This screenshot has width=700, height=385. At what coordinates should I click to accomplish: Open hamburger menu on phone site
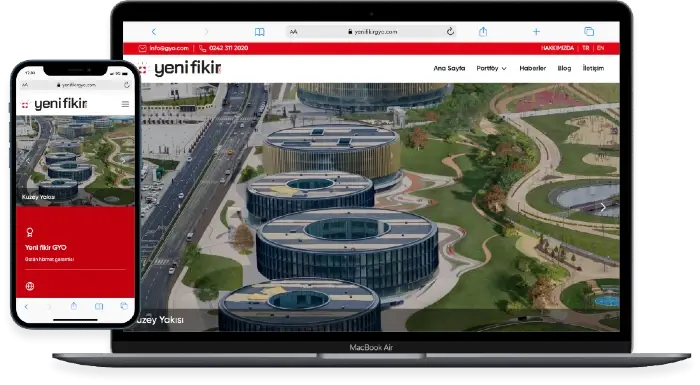point(125,104)
